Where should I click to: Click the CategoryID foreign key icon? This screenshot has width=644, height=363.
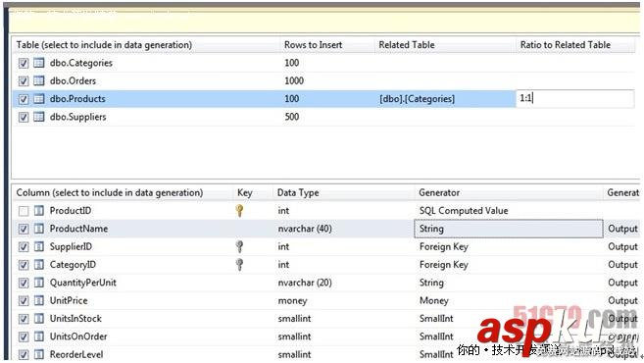coord(240,265)
